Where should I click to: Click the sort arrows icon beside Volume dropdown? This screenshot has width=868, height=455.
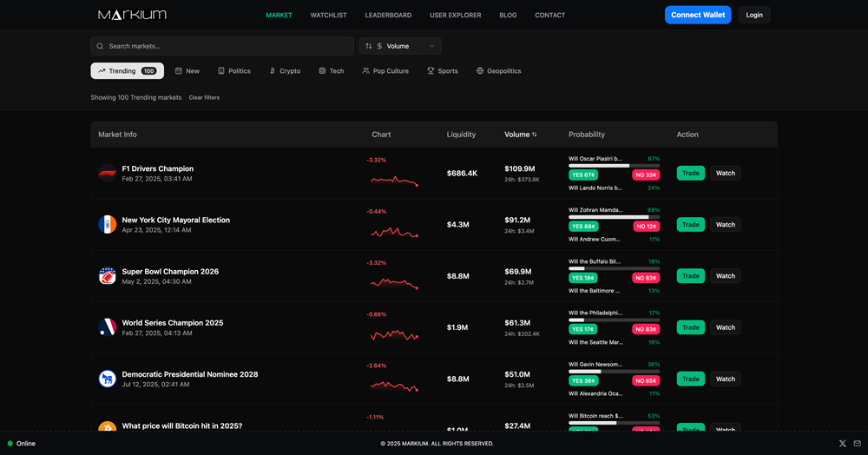(369, 46)
